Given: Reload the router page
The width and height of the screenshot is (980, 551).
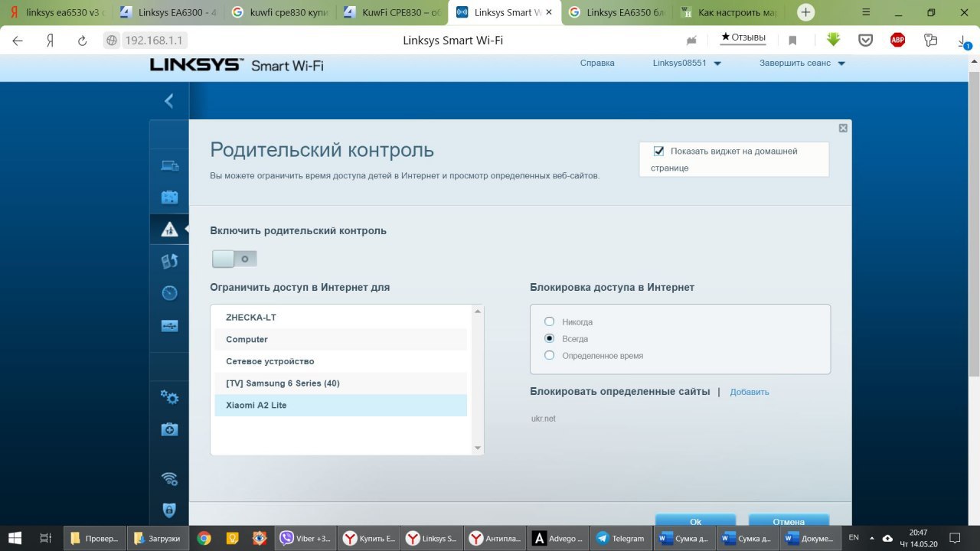Looking at the screenshot, I should coord(83,41).
